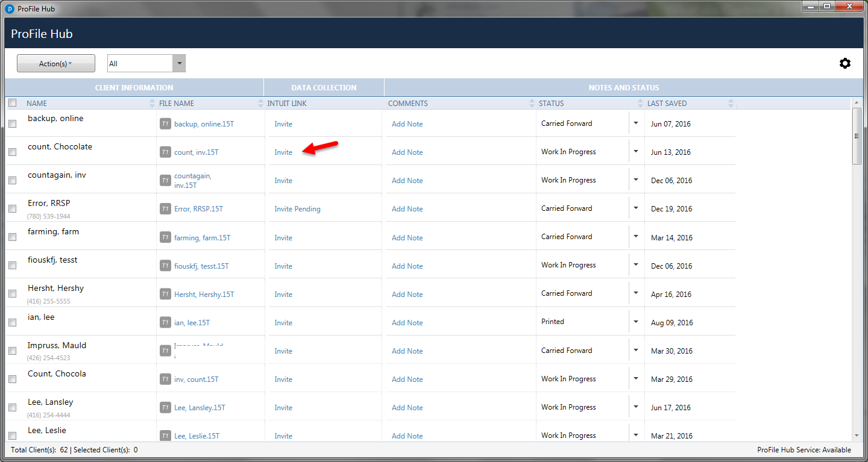Image resolution: width=868 pixels, height=462 pixels.
Task: Click T1 icon beside ian, lee.15T
Action: pos(165,322)
